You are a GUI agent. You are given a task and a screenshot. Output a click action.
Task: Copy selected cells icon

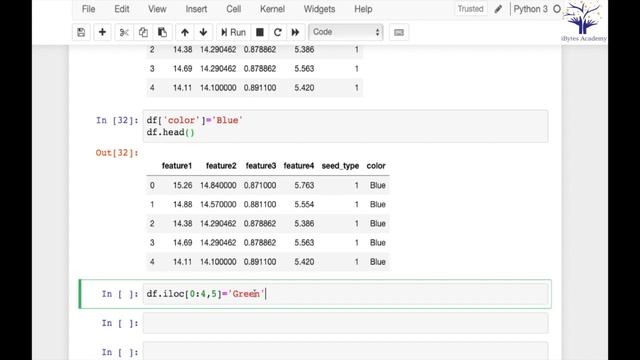(143, 32)
